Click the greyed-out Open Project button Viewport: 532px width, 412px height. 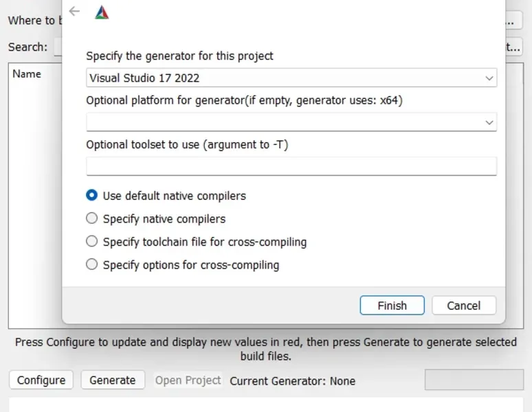(188, 380)
